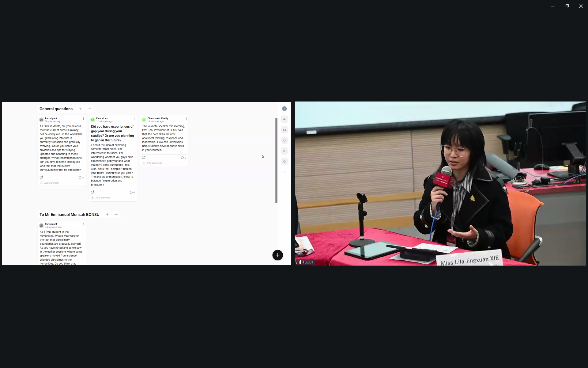The image size is (588, 368).
Task: Click the present/screen frame icon in sidebar
Action: click(x=284, y=130)
